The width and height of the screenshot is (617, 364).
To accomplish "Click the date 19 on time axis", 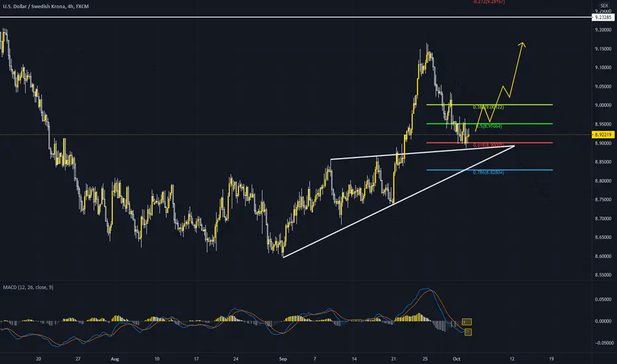I will 551,359.
